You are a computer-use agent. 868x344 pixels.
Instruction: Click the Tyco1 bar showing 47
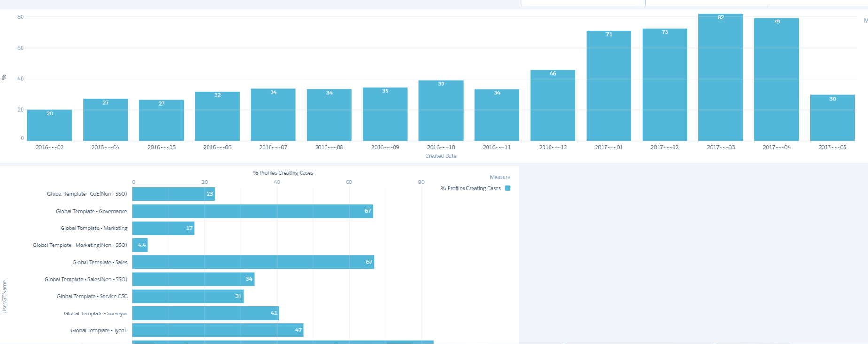pos(218,330)
